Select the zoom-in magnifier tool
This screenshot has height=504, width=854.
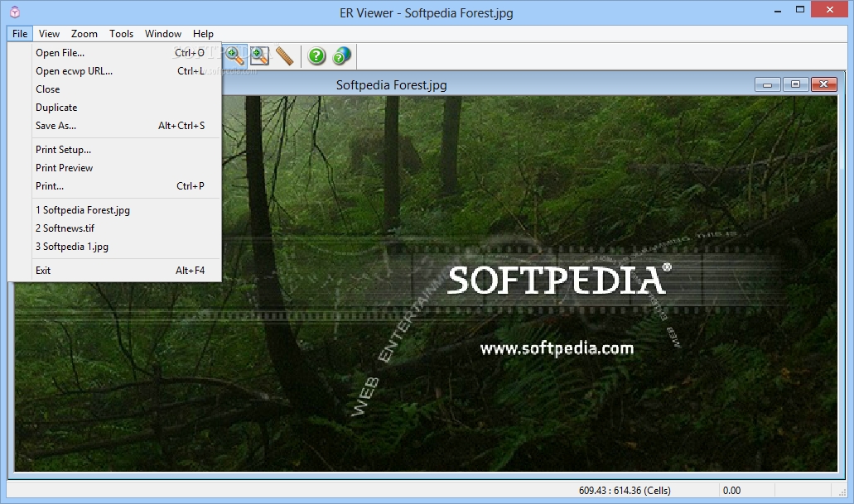tap(234, 55)
